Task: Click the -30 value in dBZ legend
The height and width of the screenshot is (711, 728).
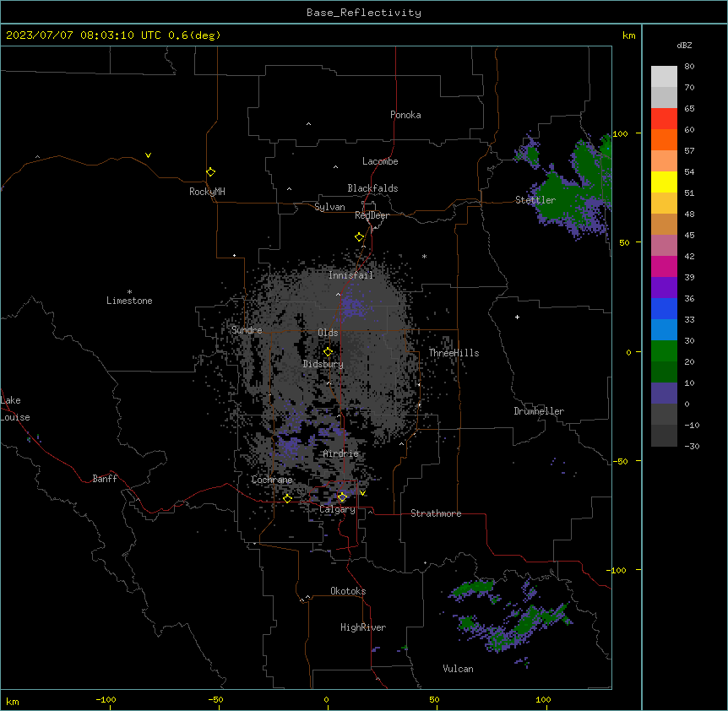Action: pyautogui.click(x=692, y=447)
